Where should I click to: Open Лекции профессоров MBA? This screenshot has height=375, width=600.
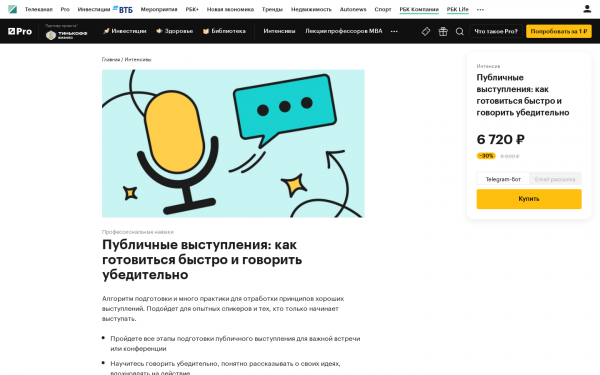(344, 31)
